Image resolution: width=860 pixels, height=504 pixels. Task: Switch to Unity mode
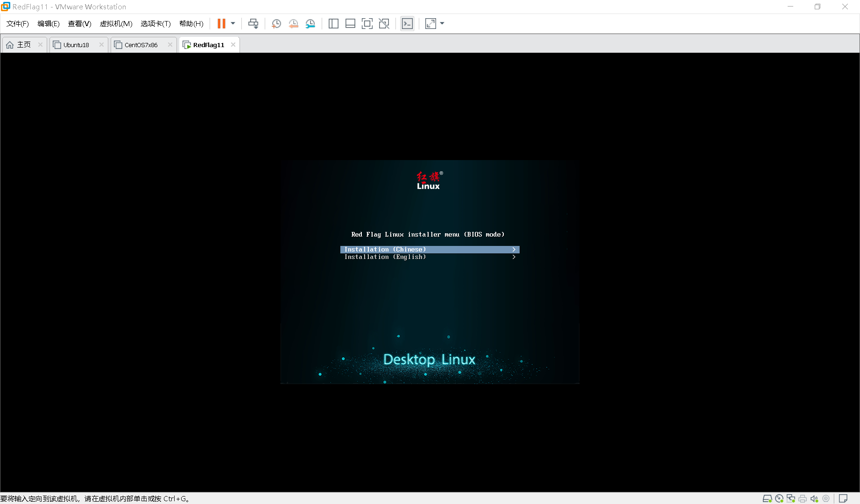(x=384, y=24)
